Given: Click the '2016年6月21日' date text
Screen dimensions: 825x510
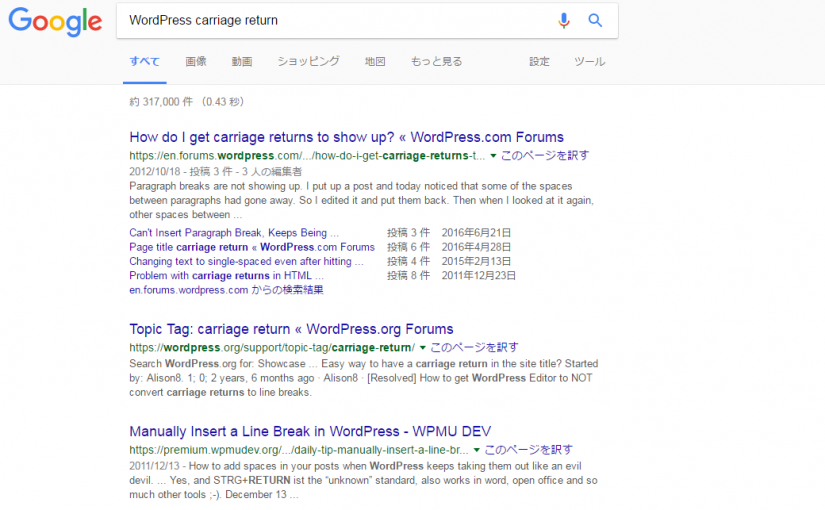Looking at the screenshot, I should (x=476, y=233).
